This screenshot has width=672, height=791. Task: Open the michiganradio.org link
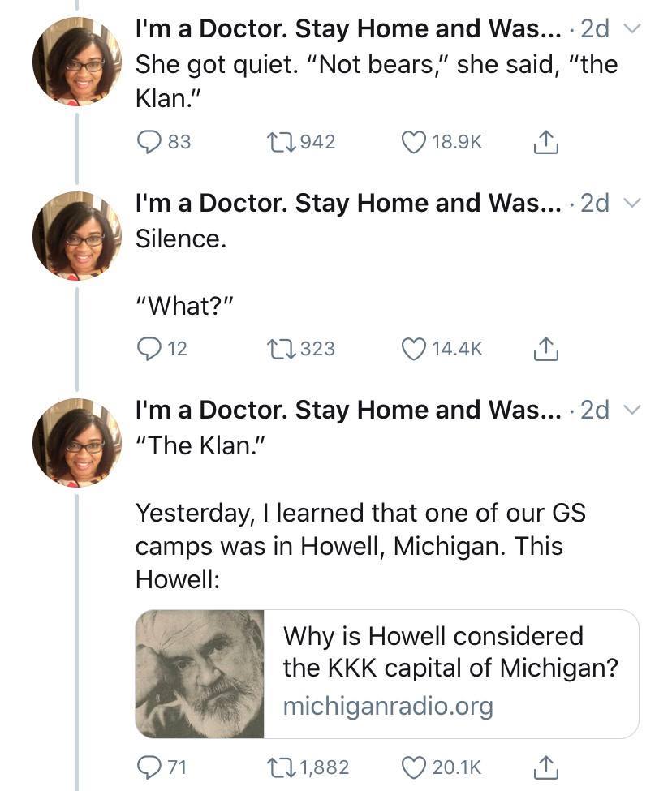pyautogui.click(x=387, y=706)
